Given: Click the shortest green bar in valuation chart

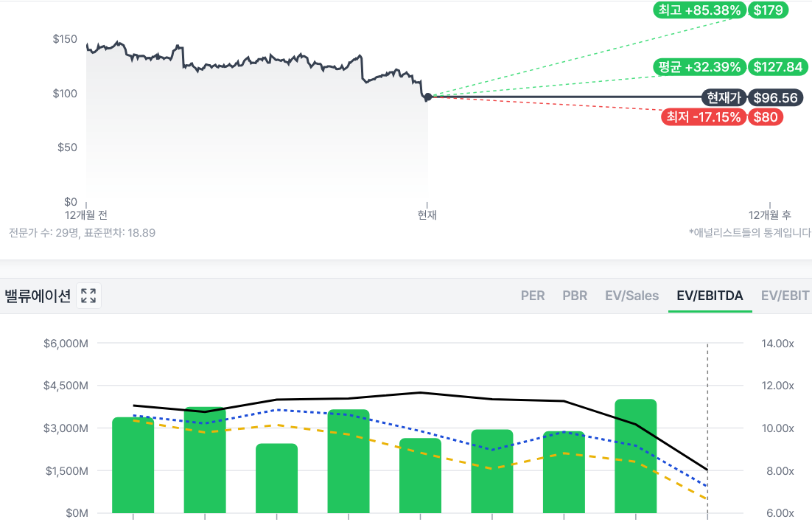Looking at the screenshot, I should (277, 478).
